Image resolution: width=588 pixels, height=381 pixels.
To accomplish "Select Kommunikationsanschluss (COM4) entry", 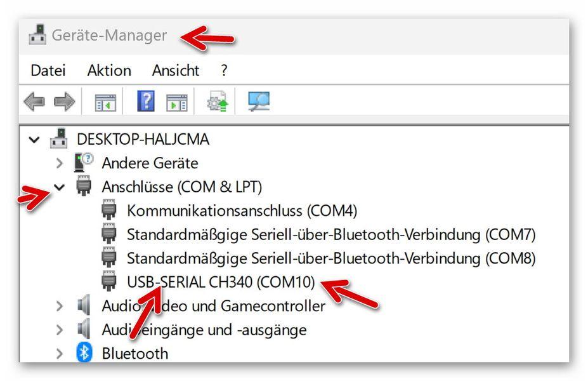I will [242, 210].
